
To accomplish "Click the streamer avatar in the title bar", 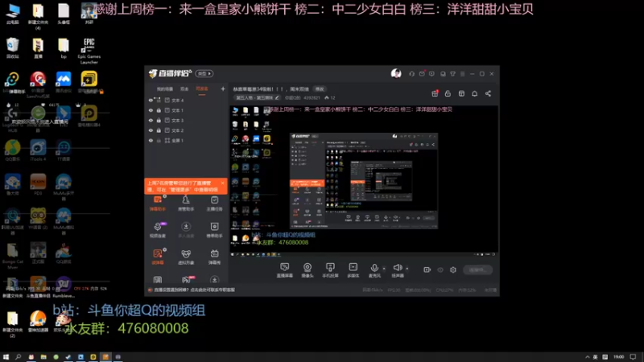I will [x=396, y=73].
